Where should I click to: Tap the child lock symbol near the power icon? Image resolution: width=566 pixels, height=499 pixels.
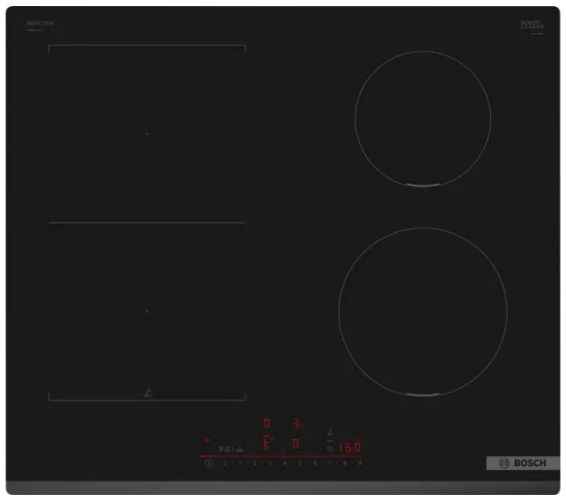tap(223, 449)
